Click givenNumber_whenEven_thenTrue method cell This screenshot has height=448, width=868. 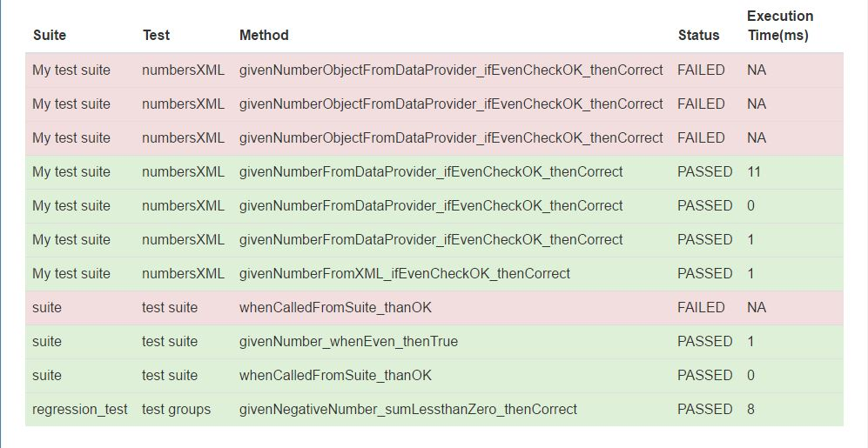pyautogui.click(x=348, y=342)
